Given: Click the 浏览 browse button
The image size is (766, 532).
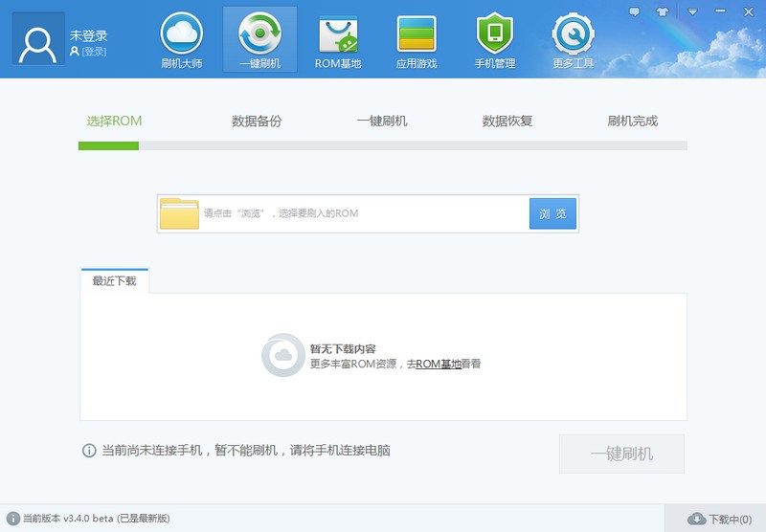Looking at the screenshot, I should [x=552, y=213].
